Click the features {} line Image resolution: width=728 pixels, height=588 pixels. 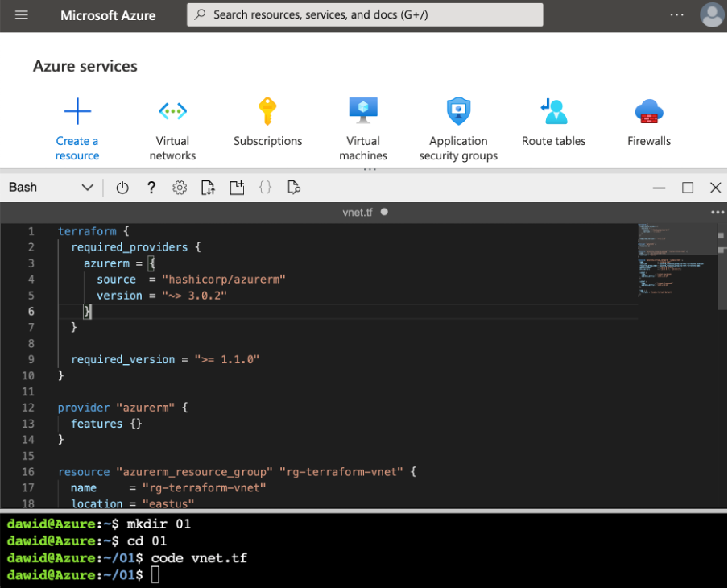coord(106,424)
